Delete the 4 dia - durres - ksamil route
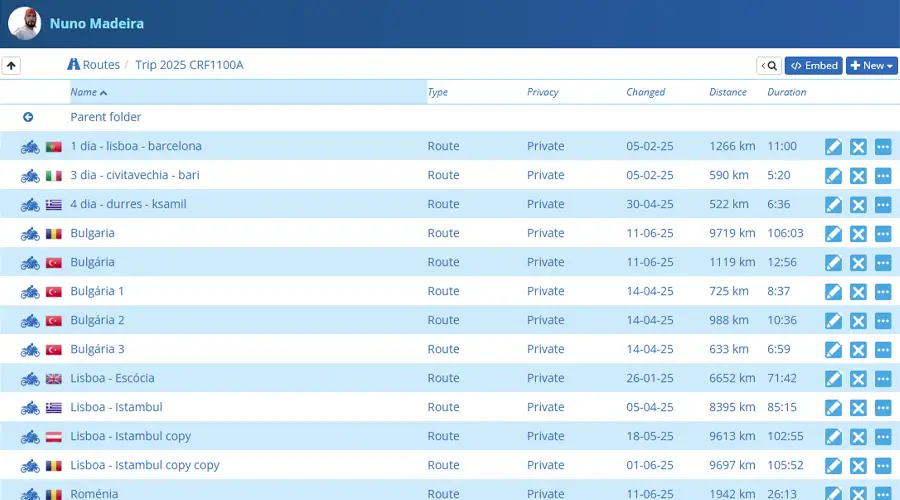This screenshot has height=500, width=900. point(858,204)
